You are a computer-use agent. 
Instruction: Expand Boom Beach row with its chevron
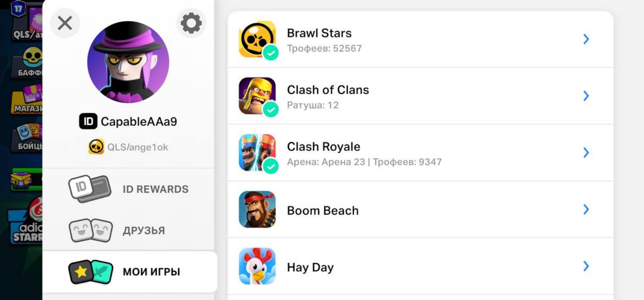point(586,209)
